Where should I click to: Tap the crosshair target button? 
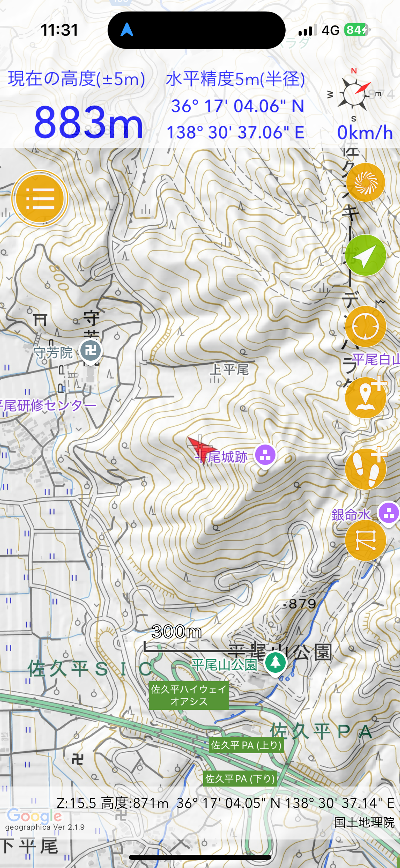coord(365,327)
